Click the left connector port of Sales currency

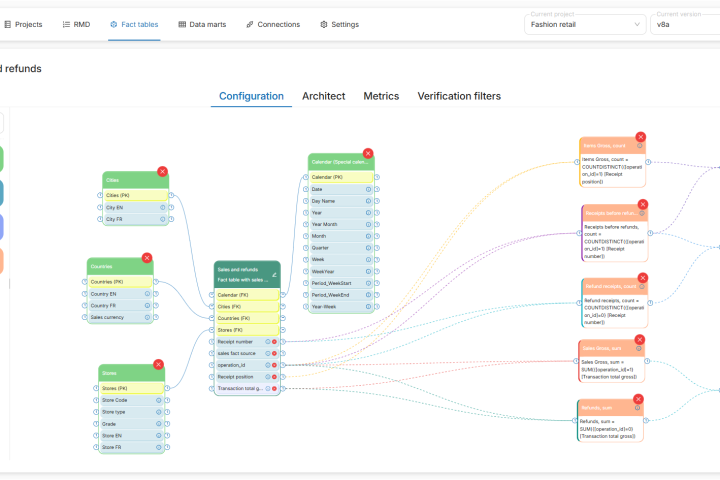(85, 317)
